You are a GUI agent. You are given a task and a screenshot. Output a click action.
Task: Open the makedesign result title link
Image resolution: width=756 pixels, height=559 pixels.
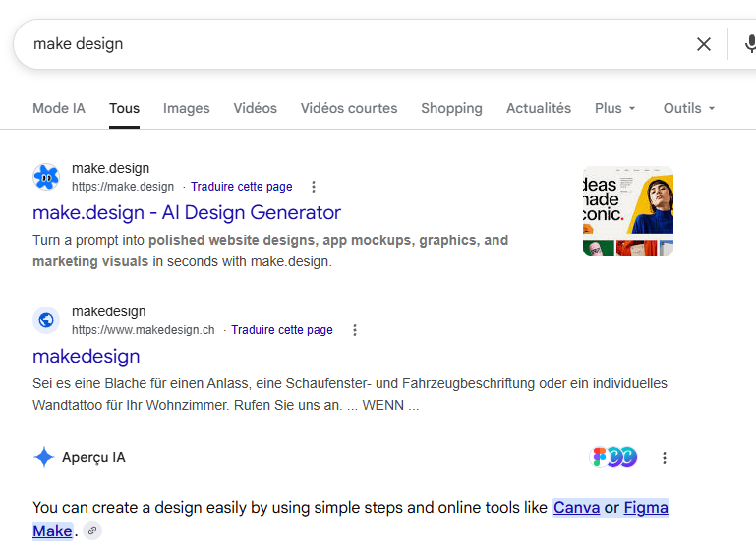click(87, 356)
